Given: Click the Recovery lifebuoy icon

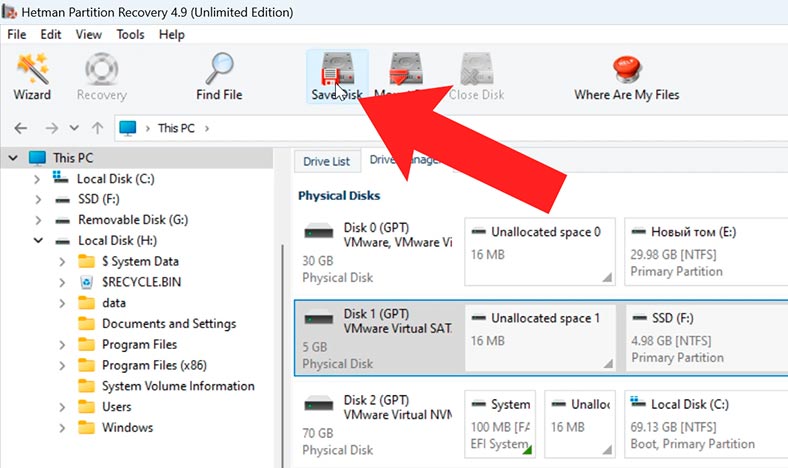Looking at the screenshot, I should 102,69.
